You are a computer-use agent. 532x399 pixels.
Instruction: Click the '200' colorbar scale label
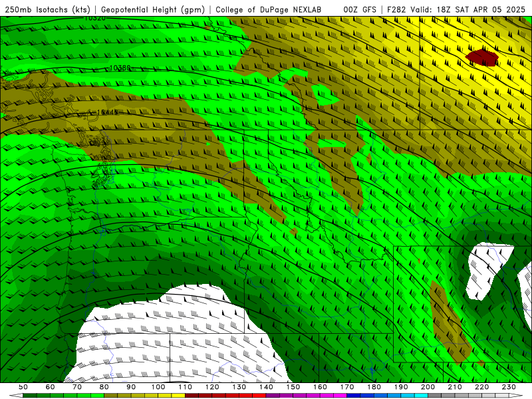tap(428, 387)
